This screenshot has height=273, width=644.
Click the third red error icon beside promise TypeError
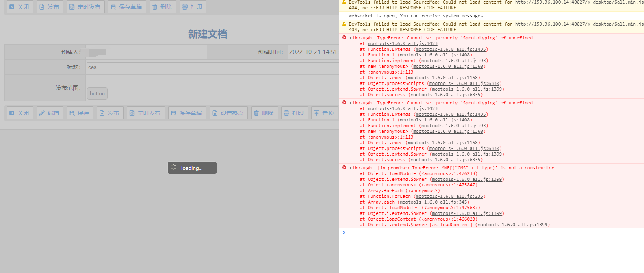pos(344,167)
